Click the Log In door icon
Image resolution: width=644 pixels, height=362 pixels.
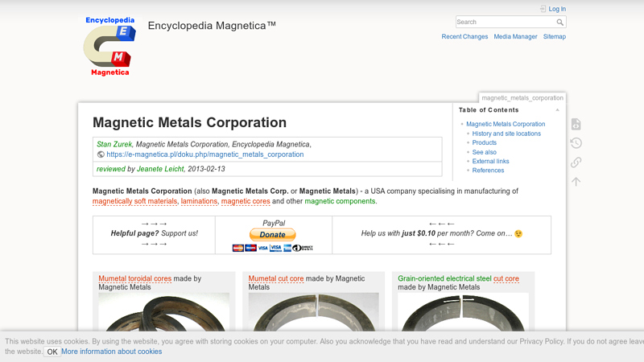543,9
